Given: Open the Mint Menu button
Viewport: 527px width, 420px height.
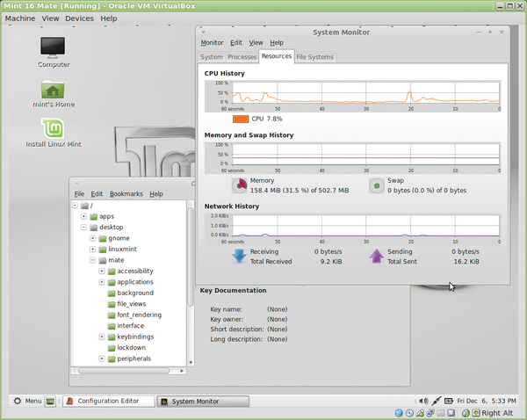Looking at the screenshot, I should point(27,401).
